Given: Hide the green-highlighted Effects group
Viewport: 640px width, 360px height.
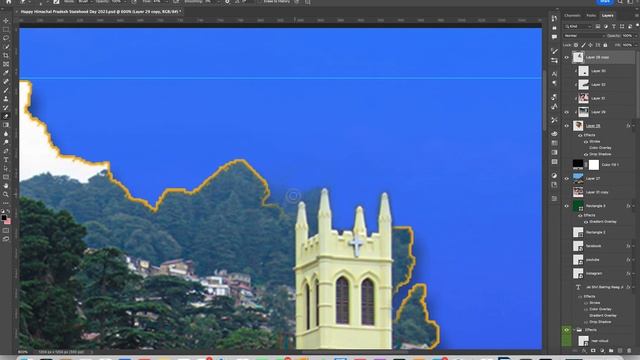Looking at the screenshot, I should pos(567,330).
